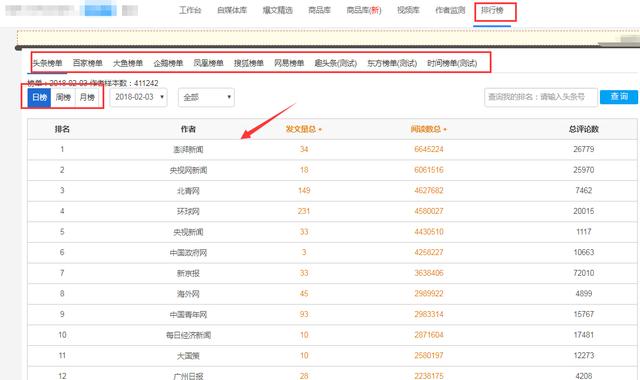Open the 时间榜单(测试) tab
640x380 pixels.
pos(452,63)
